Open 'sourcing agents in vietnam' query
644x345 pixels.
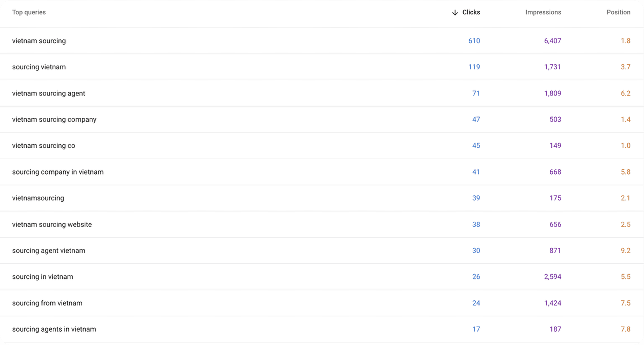(54, 329)
